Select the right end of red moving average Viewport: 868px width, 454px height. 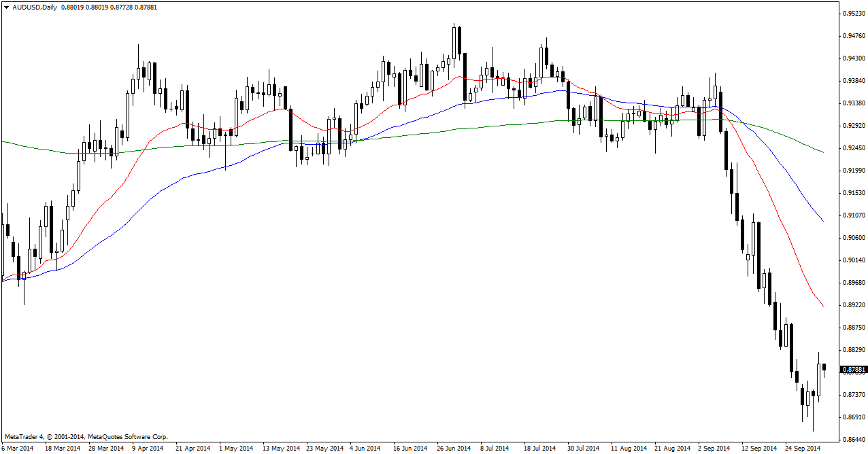pos(823,306)
